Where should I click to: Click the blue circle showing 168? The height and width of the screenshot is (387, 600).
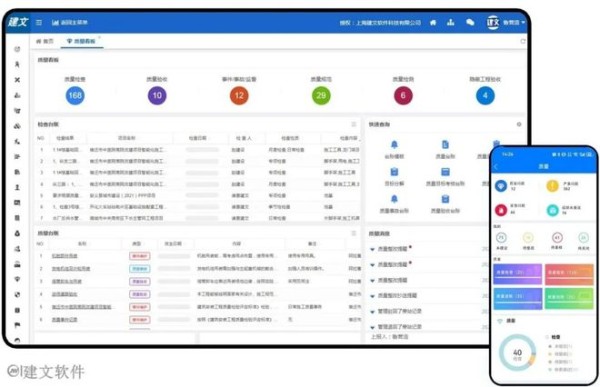75,96
